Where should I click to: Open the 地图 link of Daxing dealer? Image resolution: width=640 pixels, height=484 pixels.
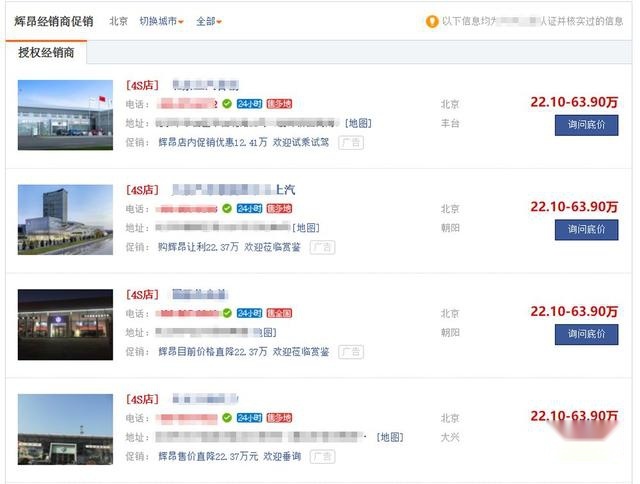pos(390,437)
